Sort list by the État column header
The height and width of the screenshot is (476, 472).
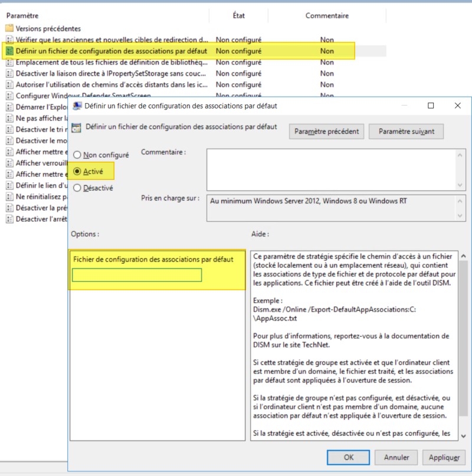point(238,15)
